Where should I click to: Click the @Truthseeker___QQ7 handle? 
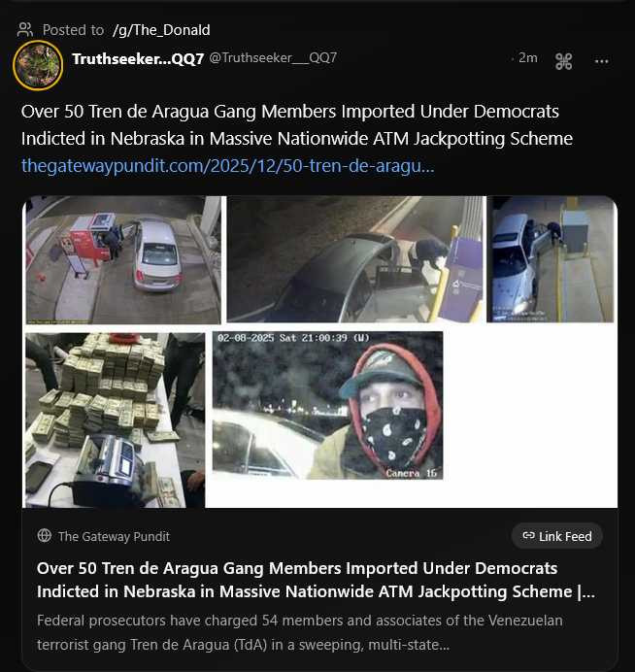pos(273,58)
